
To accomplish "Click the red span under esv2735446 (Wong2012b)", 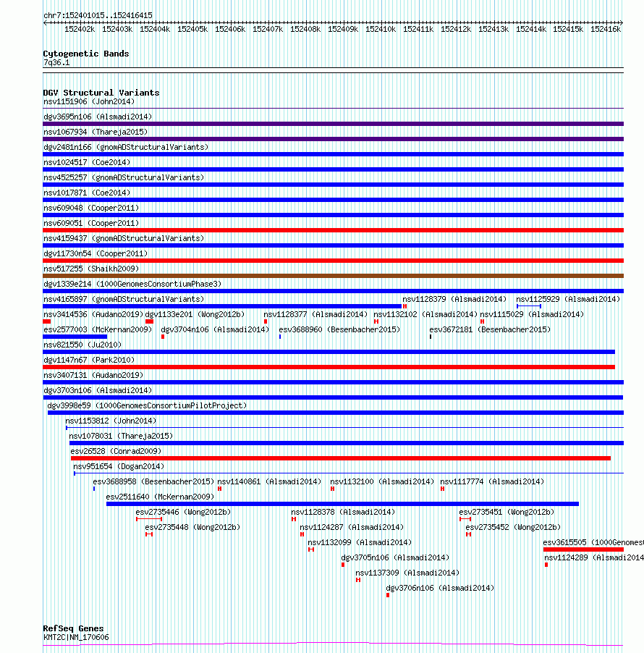I will click(x=149, y=519).
